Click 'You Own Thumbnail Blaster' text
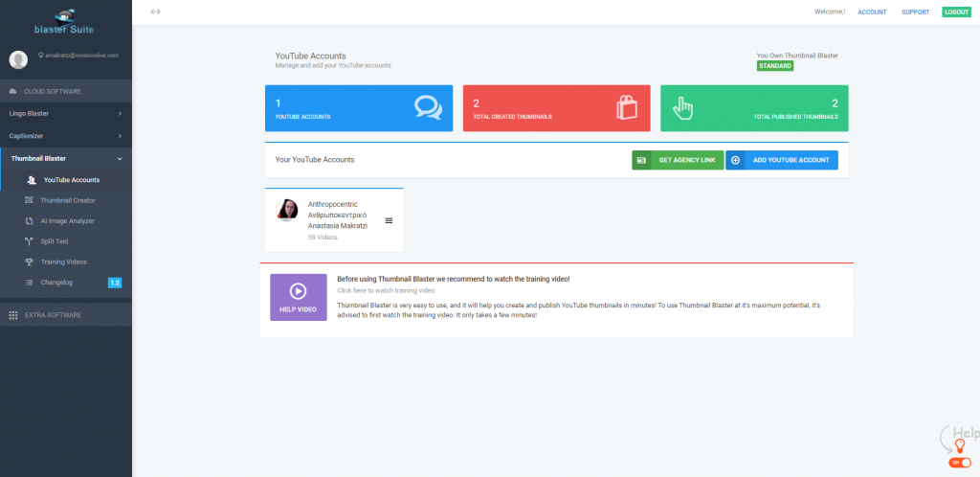This screenshot has width=980, height=477. point(797,56)
